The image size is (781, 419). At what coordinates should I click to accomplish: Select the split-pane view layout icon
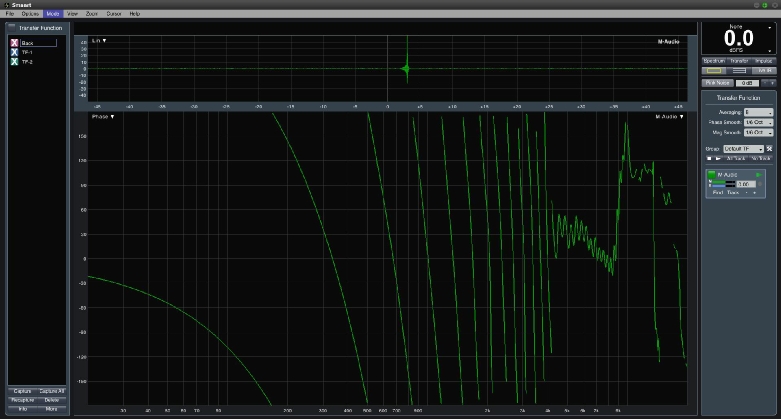[738, 71]
